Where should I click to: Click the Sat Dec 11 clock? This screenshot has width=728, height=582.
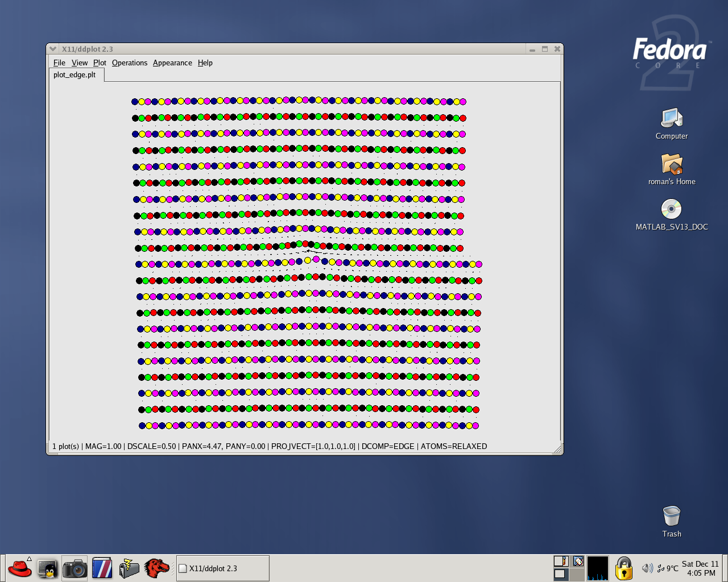[x=700, y=568]
